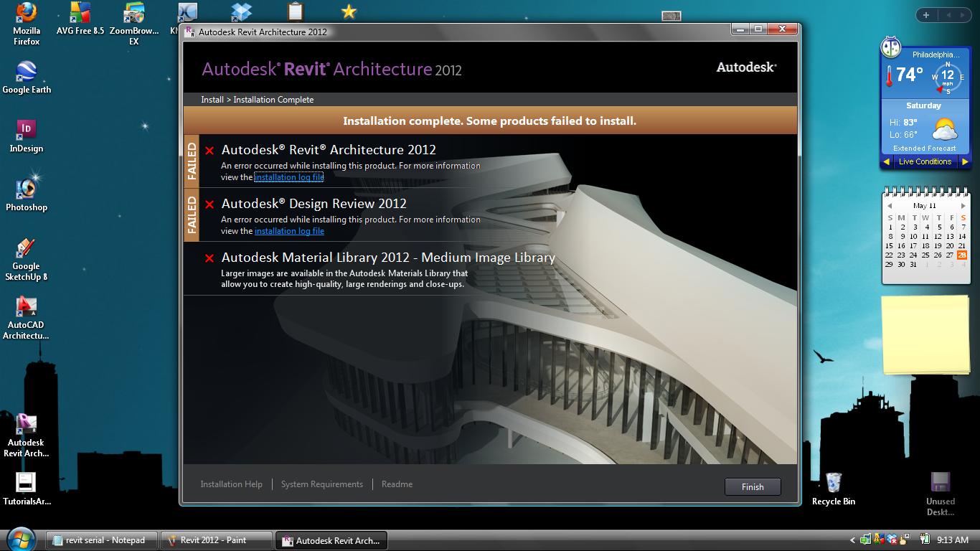
Task: Open AutoCAD Architecture desktop icon
Action: point(27,318)
